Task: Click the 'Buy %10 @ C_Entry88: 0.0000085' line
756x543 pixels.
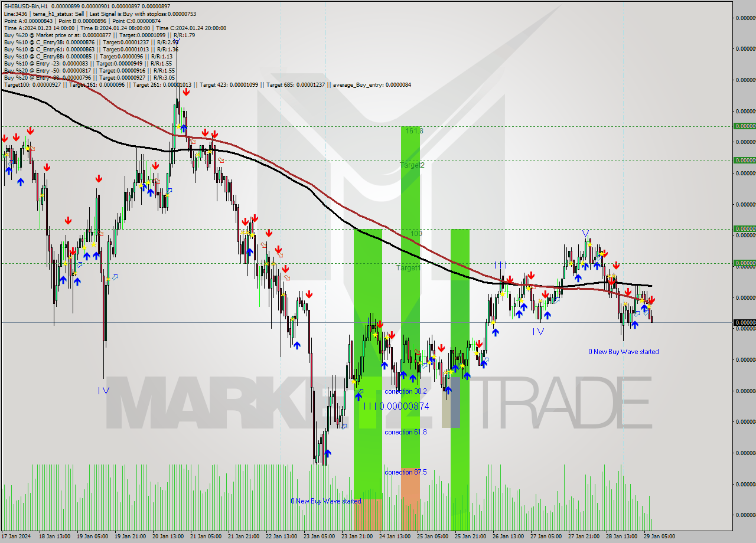Action: 47,56
